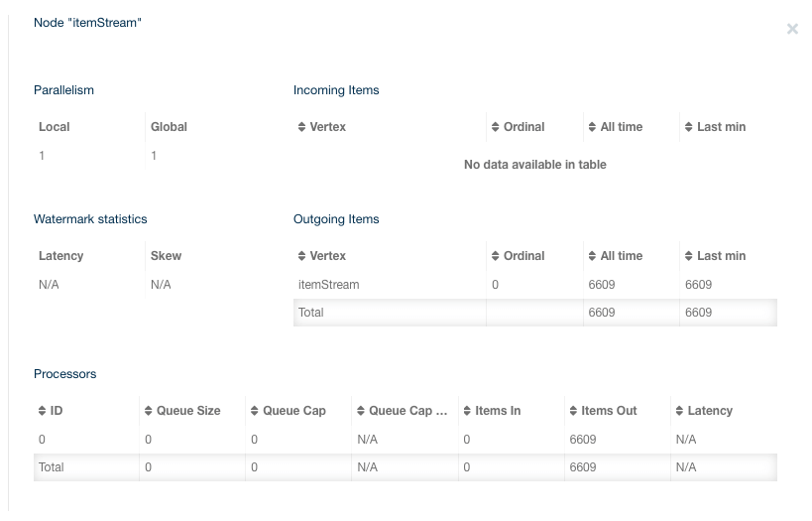The width and height of the screenshot is (812, 521).
Task: Sort Processors by Queue Cap column
Action: (x=293, y=411)
